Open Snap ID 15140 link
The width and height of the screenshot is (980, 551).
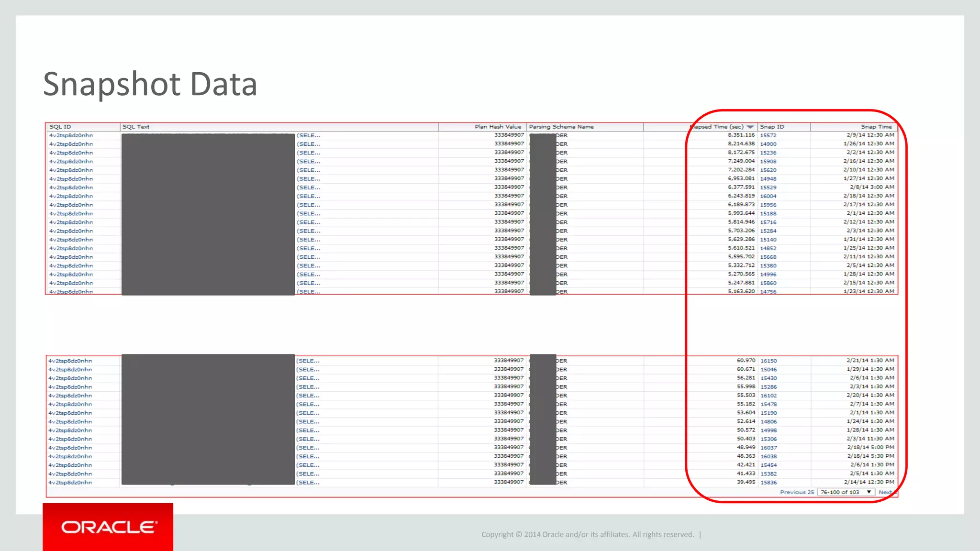[x=768, y=240]
